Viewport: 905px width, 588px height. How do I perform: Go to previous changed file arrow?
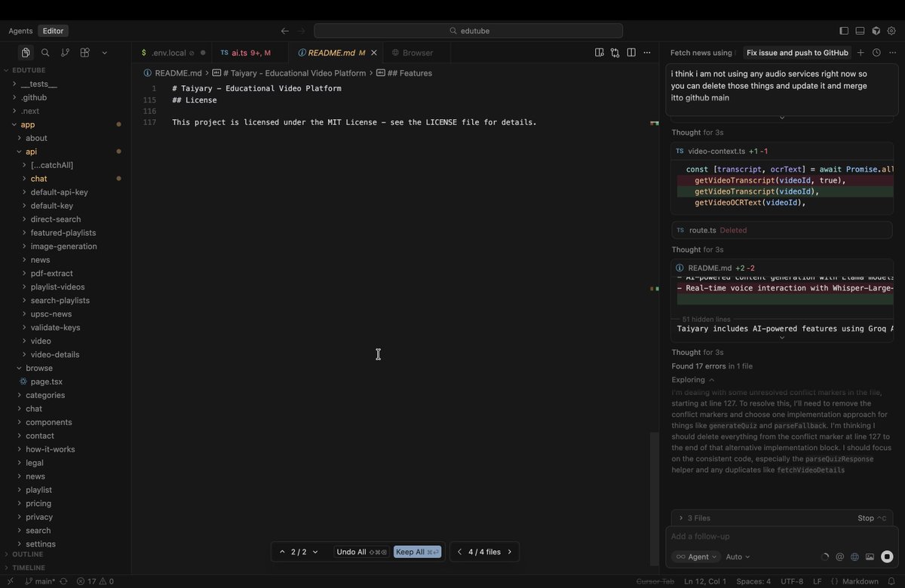click(x=459, y=552)
